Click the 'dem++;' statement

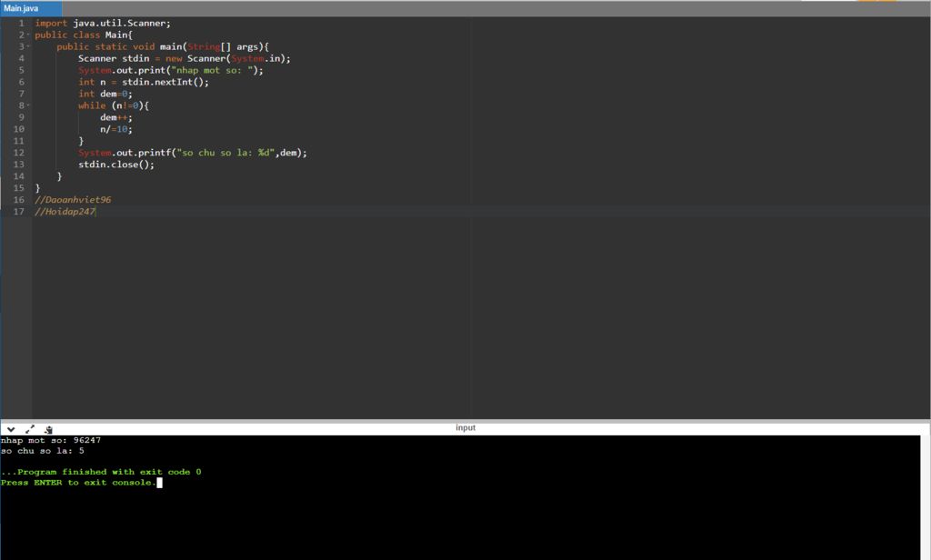coord(116,117)
